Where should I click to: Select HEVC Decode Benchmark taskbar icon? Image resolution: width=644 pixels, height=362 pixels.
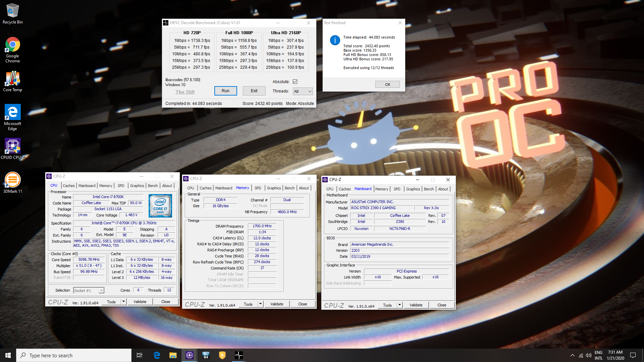(x=239, y=355)
